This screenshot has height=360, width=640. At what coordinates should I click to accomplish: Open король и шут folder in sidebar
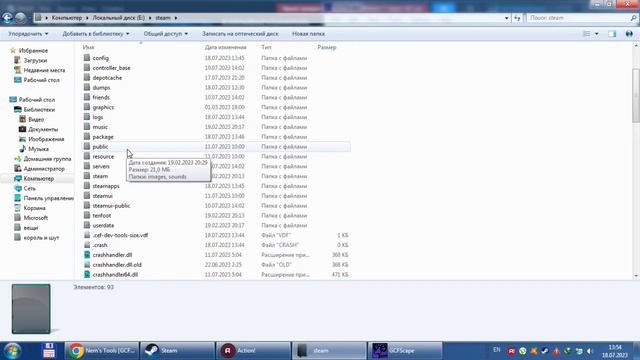click(41, 238)
